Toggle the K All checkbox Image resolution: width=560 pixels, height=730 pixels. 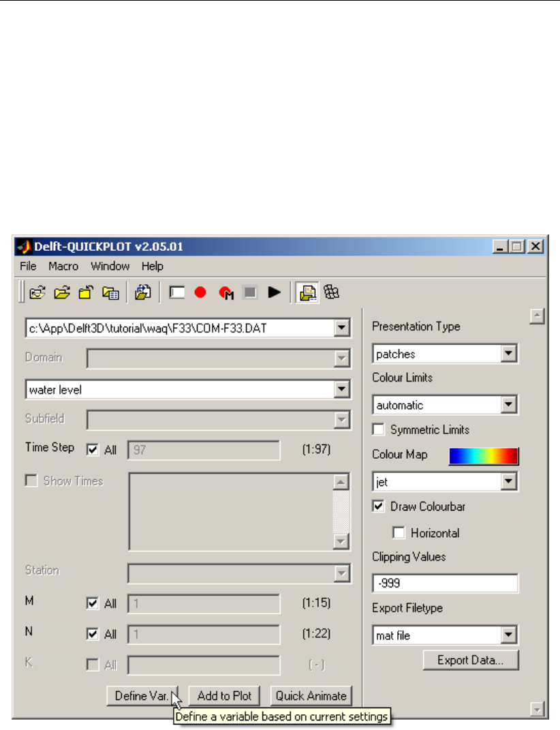93,665
